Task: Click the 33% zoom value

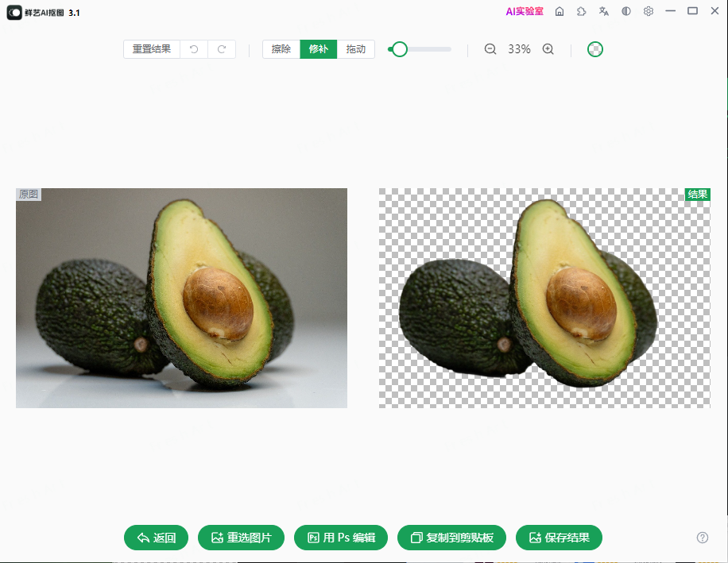Action: (x=519, y=49)
